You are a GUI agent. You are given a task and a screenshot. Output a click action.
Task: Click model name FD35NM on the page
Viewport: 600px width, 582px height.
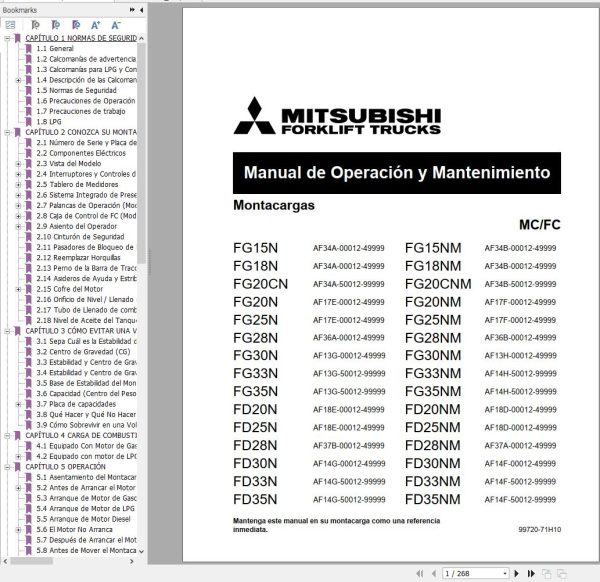[x=432, y=499]
